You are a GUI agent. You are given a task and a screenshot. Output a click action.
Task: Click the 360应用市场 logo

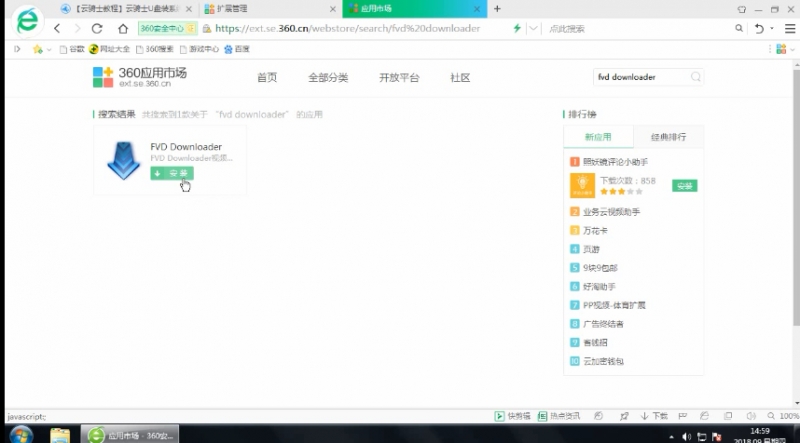(x=140, y=77)
